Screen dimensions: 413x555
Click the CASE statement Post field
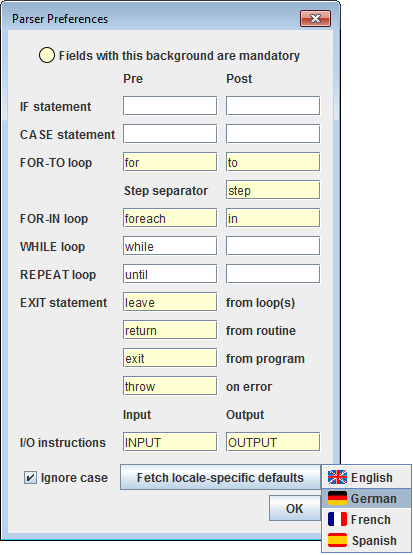[x=273, y=133]
